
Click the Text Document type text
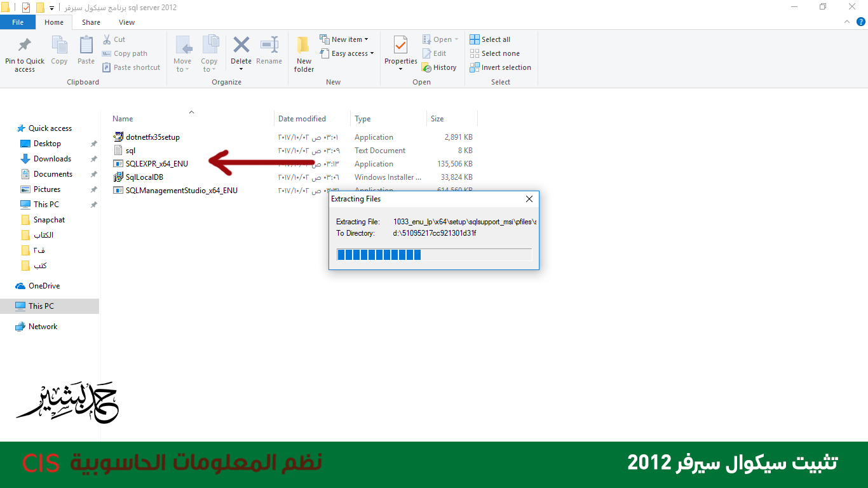tap(380, 151)
